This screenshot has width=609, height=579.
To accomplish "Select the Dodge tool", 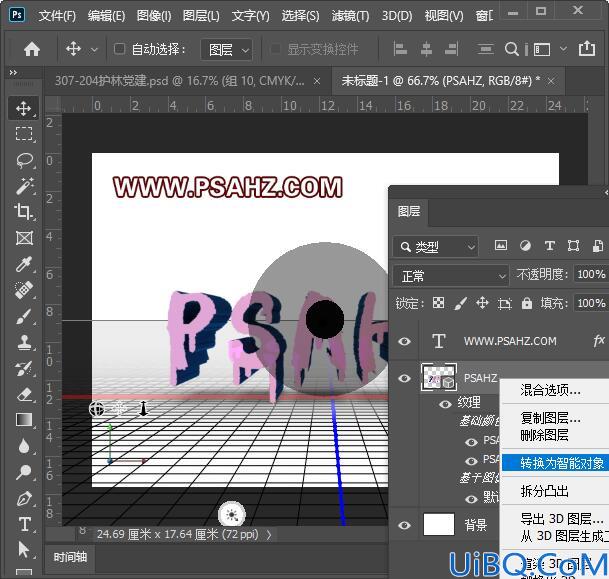I will tap(24, 472).
